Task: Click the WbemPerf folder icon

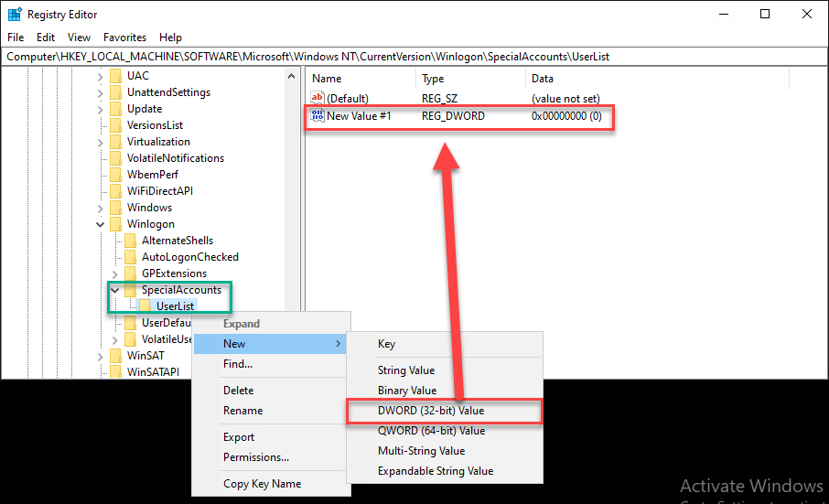Action: point(115,175)
